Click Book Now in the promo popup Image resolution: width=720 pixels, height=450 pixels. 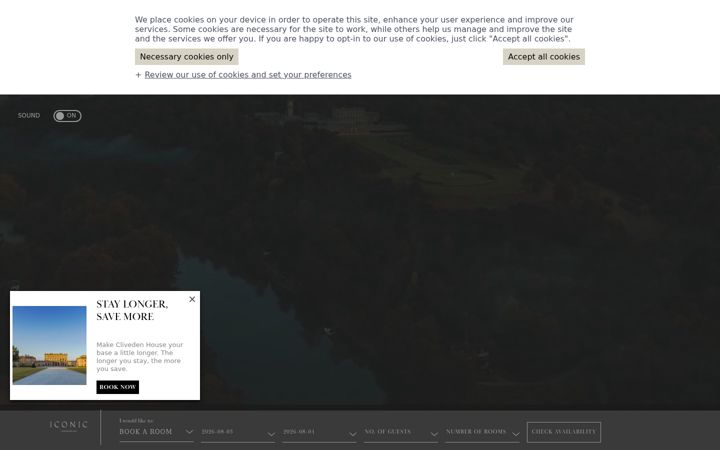pos(118,387)
